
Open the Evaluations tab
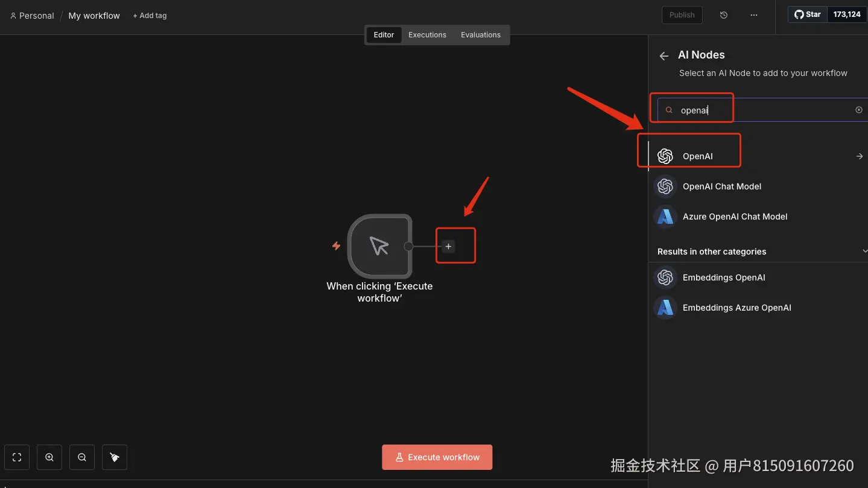481,35
